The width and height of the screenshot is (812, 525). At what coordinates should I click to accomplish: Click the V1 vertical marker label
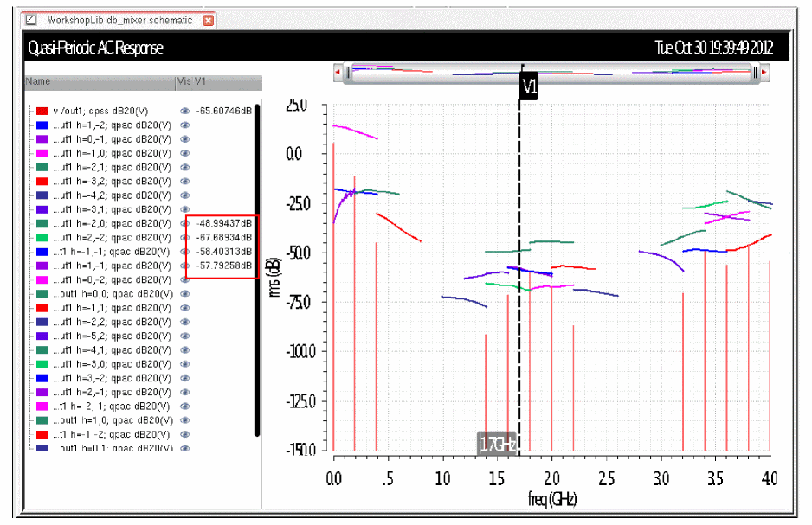click(529, 86)
